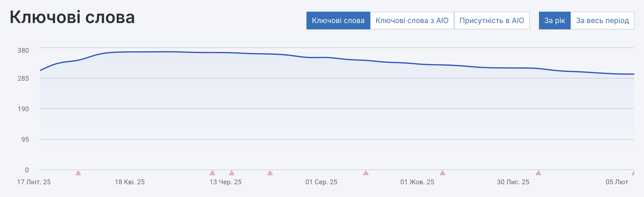
Task: Click the triangle event marker nearest 17 Лют. 25
Action: click(x=78, y=173)
